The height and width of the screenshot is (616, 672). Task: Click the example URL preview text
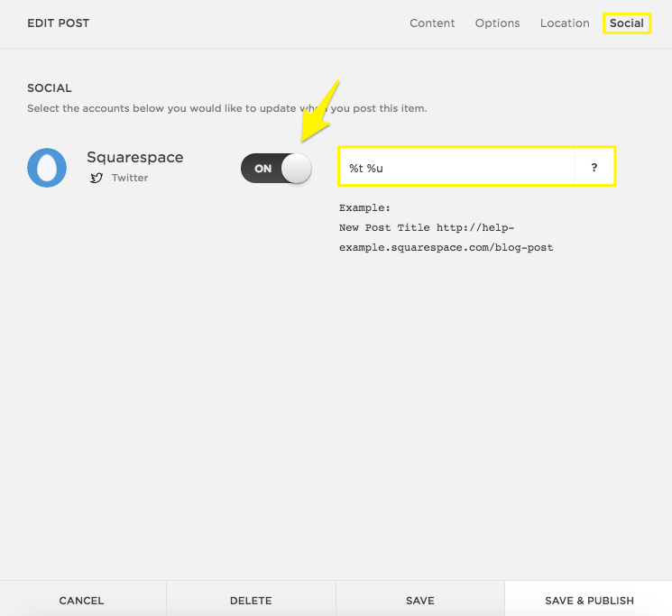point(446,237)
